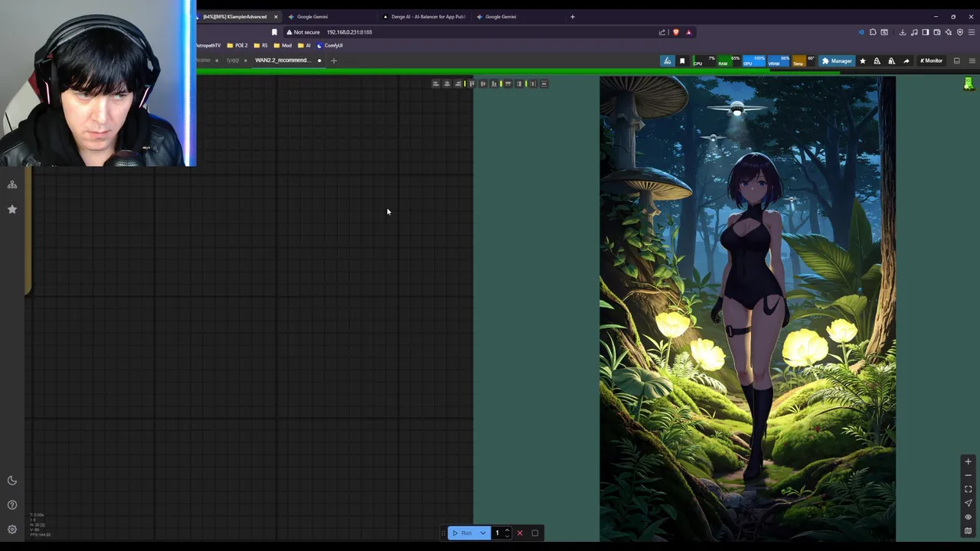Click the clear queue square icon
980x551 pixels.
535,533
